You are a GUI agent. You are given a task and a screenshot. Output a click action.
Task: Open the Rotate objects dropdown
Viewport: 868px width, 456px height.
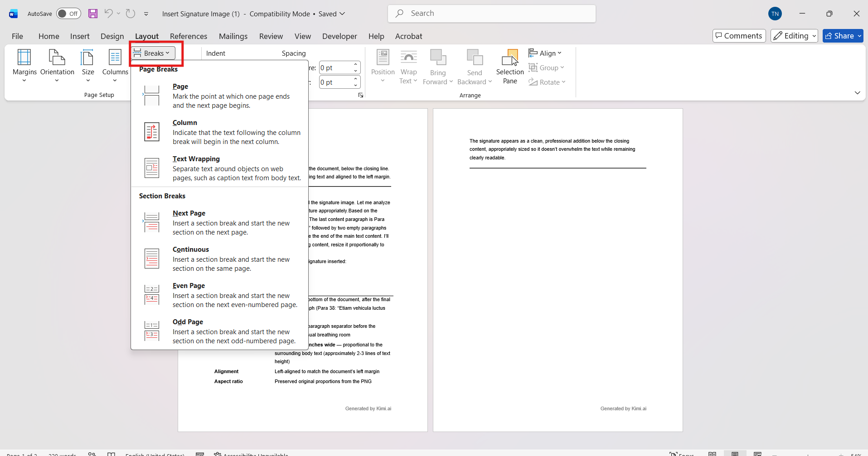547,82
